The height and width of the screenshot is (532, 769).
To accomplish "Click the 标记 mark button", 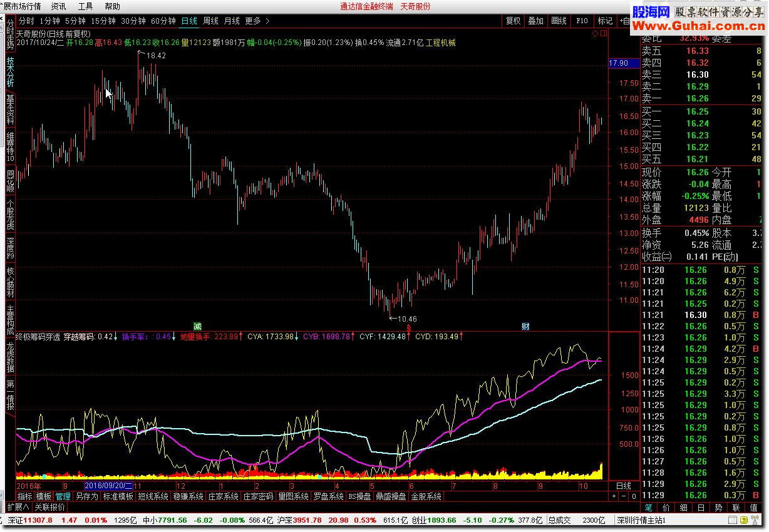I will tap(605, 21).
